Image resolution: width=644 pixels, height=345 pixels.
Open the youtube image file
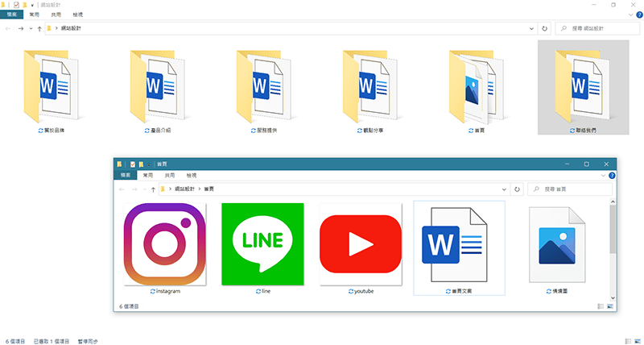(361, 245)
